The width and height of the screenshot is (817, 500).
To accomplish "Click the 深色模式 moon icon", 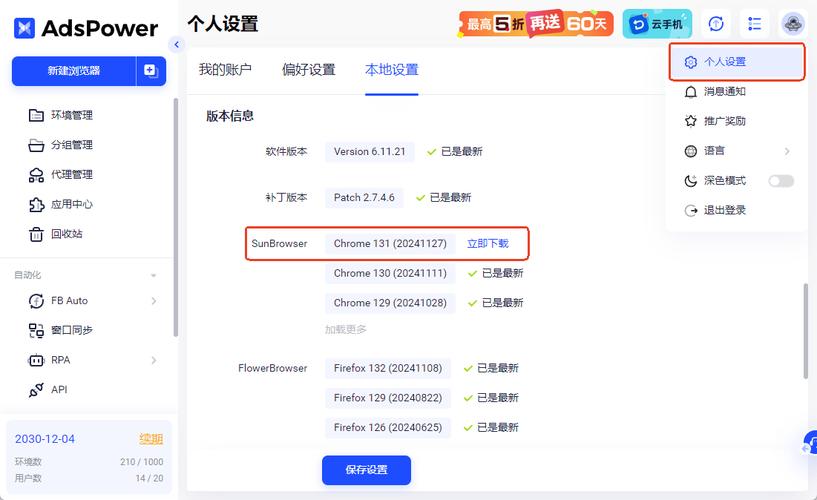I will click(690, 181).
